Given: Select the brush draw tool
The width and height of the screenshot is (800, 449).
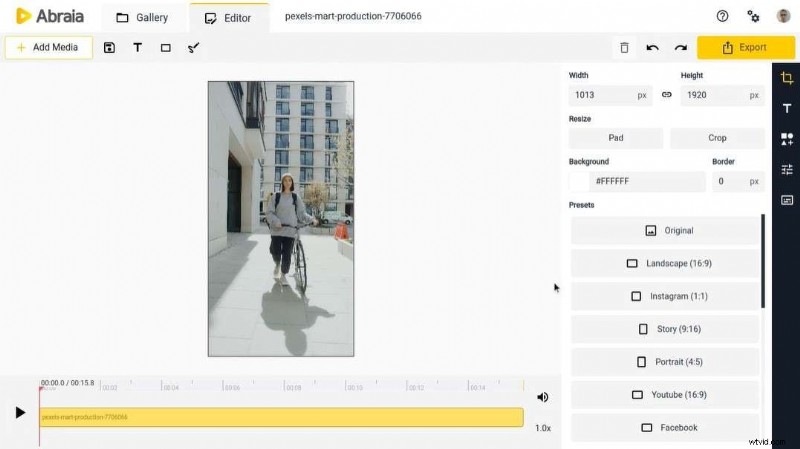Looking at the screenshot, I should point(193,48).
